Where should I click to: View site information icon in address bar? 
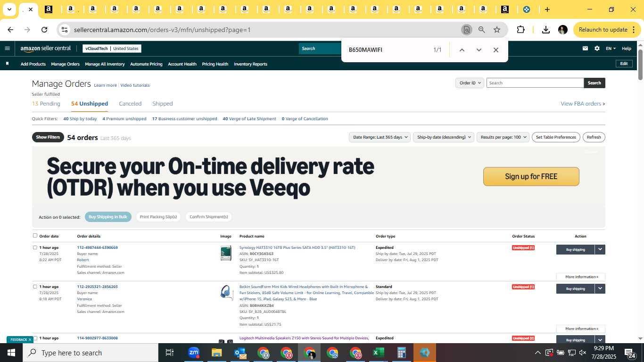point(65,30)
